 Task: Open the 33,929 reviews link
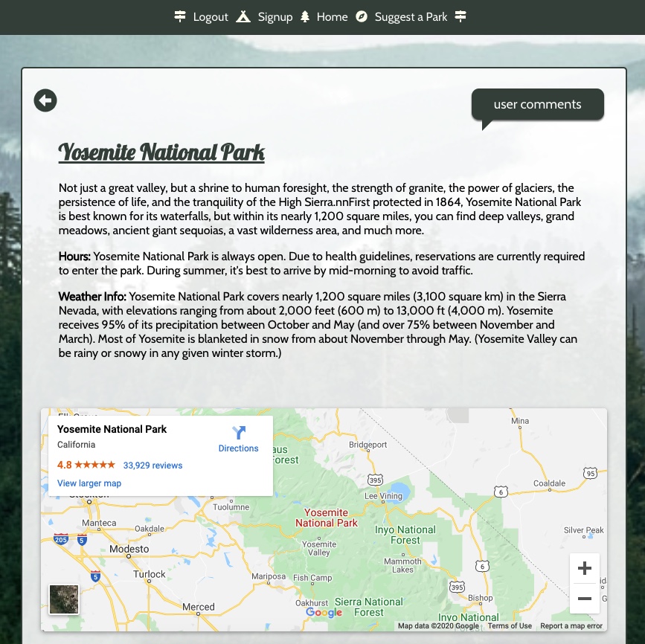(x=153, y=465)
